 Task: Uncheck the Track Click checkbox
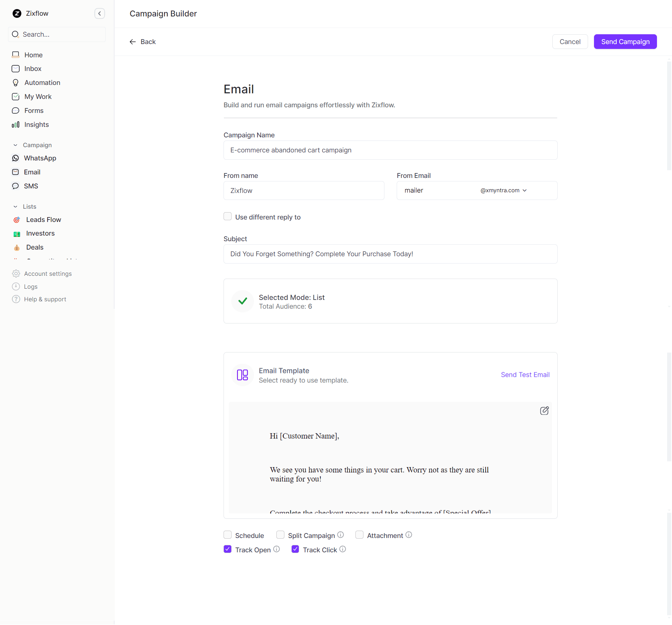295,549
